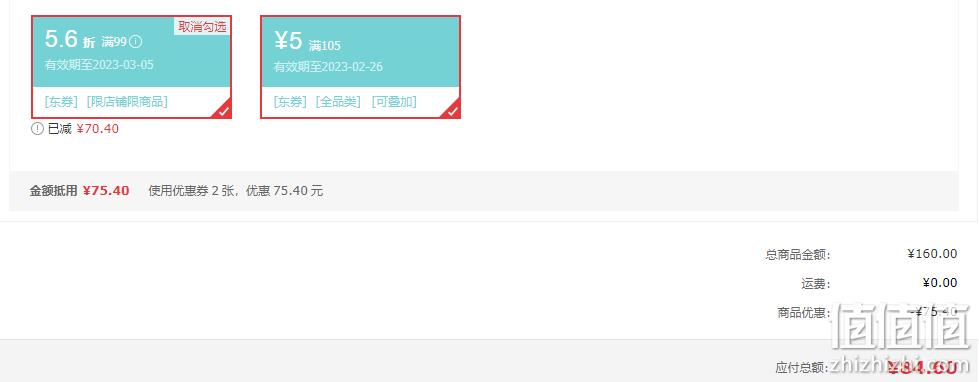Viewport: 979px width, 382px height.
Task: Click the red checkmark corner on the 5.6折 coupon
Action: tap(224, 110)
